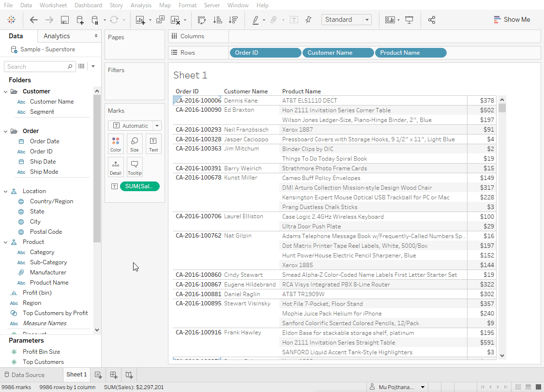Show the sheet sorter from the status bar
Viewport: 544px width, 392px height.
518,387
